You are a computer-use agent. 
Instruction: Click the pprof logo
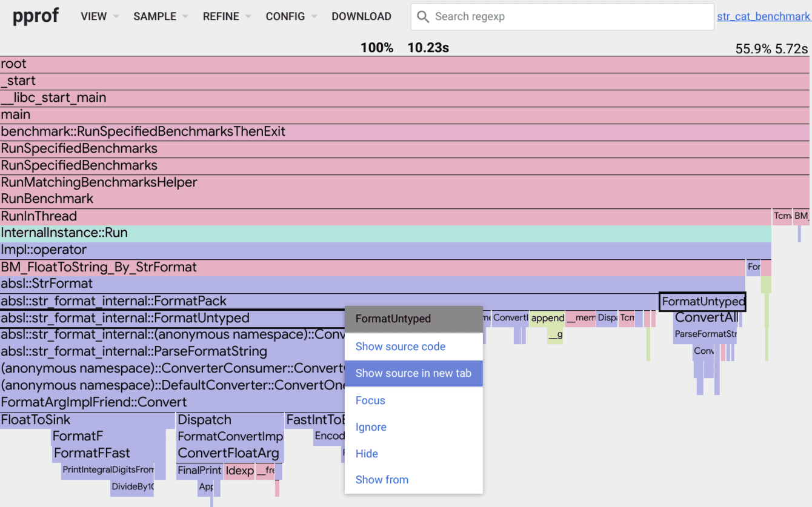36,16
